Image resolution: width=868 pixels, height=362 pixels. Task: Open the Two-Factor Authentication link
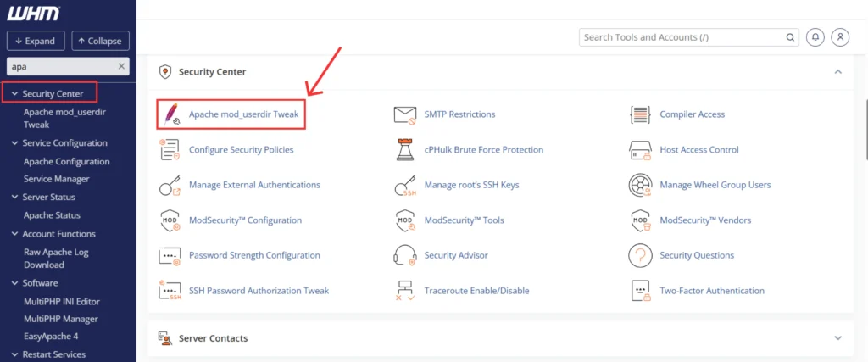(712, 291)
